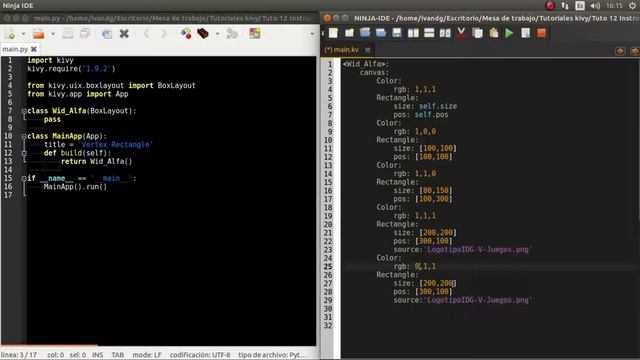640x360 pixels.
Task: Click Save floppy icon in NINJA-IDE toolbar
Action: point(397,33)
